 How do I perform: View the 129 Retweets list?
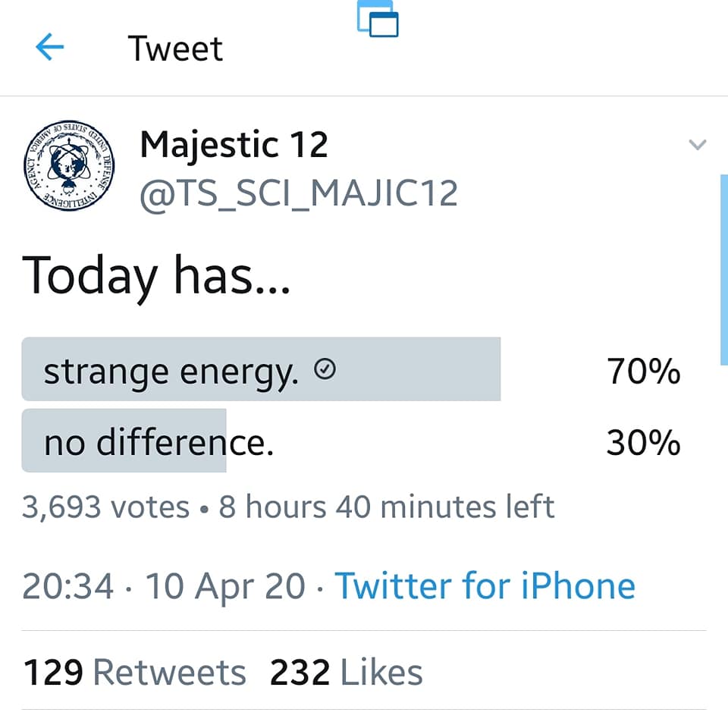coord(135,673)
